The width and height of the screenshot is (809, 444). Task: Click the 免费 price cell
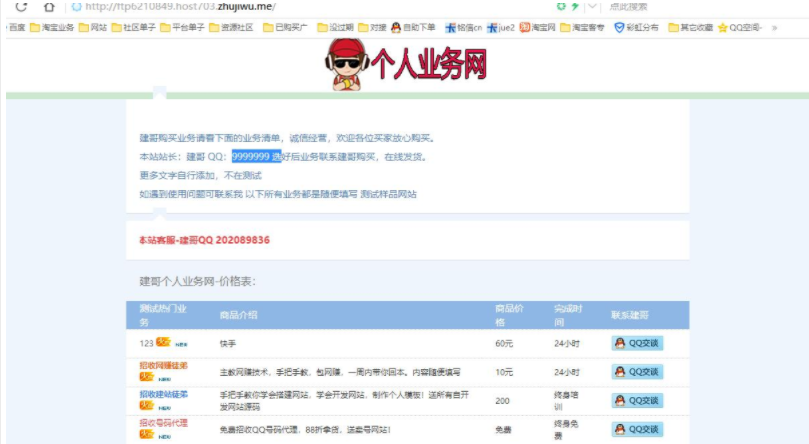[x=503, y=430]
